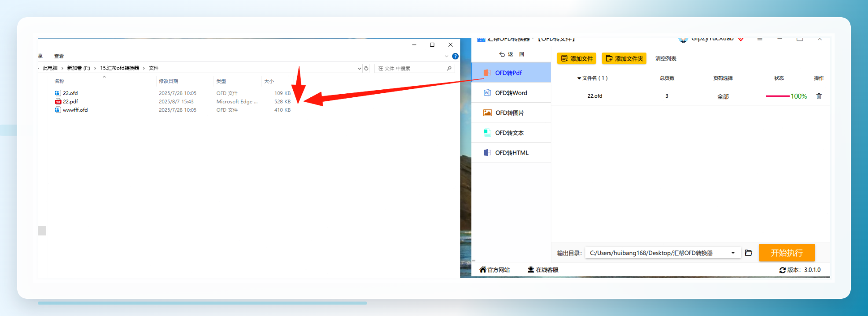
Task: Sort Explorer by 大小 column header
Action: (x=269, y=81)
